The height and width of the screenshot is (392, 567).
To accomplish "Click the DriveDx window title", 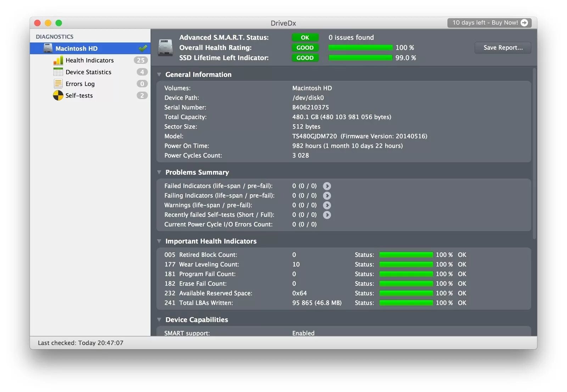I will (x=283, y=23).
